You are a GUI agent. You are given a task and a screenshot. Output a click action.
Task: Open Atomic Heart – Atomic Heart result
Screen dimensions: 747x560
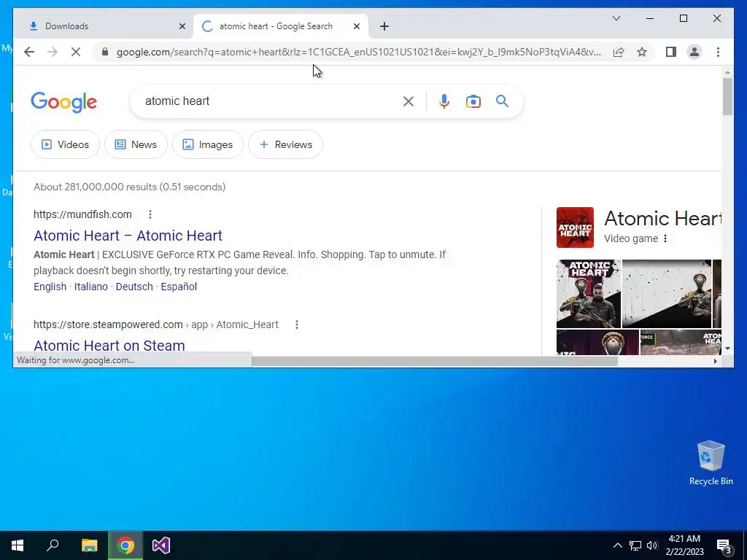[128, 236]
